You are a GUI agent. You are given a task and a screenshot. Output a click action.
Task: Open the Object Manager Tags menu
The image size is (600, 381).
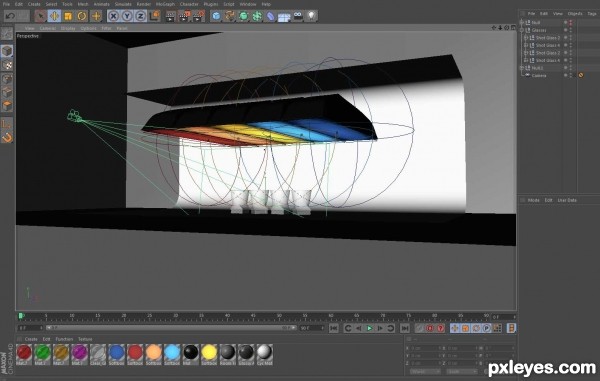592,14
